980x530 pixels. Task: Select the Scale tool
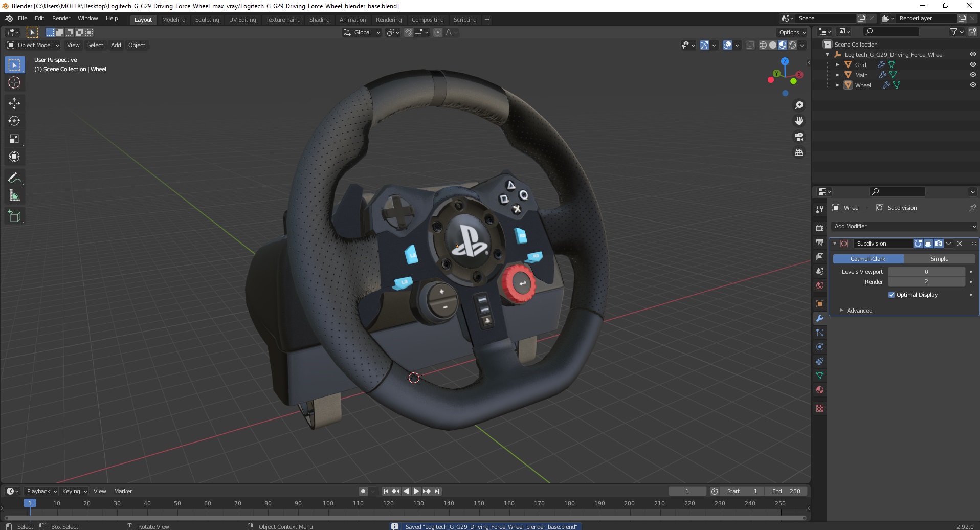(x=14, y=139)
